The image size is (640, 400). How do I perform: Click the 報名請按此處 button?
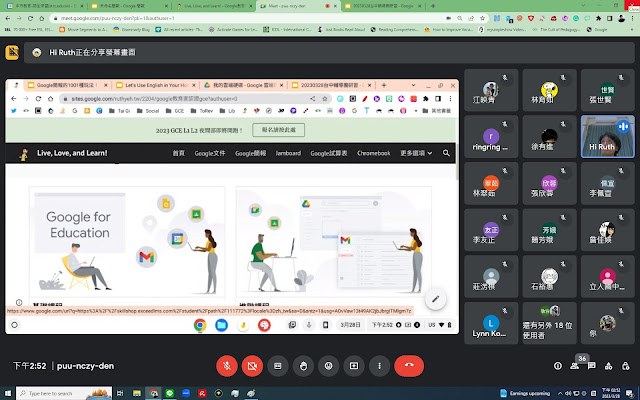coord(278,130)
